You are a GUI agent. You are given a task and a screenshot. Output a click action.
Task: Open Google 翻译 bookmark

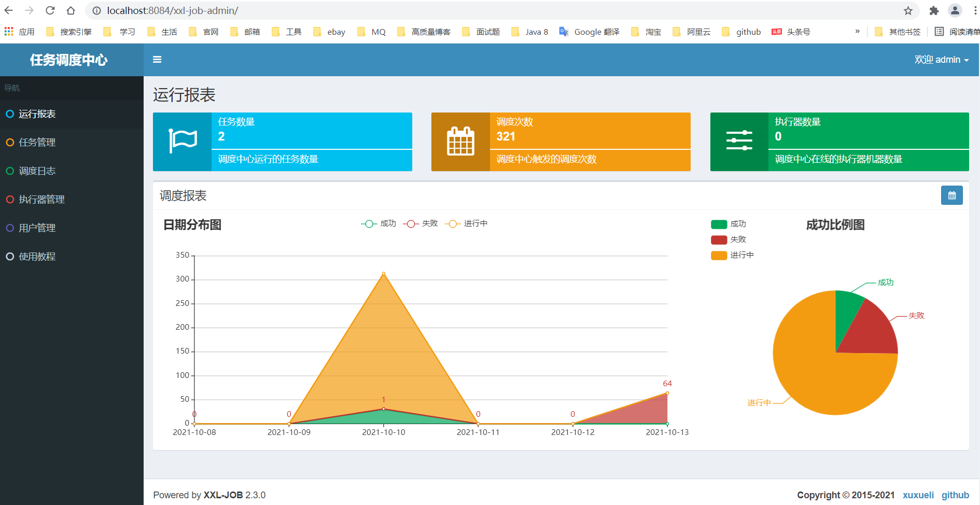click(x=589, y=32)
